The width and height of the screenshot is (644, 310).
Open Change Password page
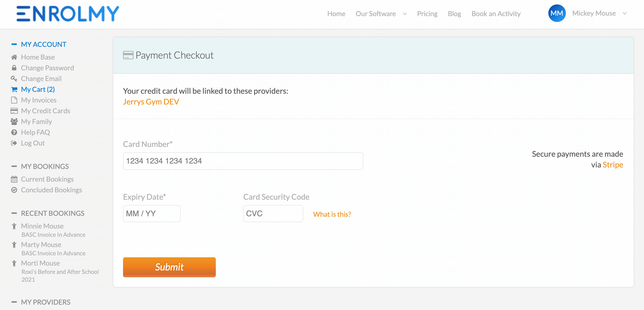coord(48,68)
